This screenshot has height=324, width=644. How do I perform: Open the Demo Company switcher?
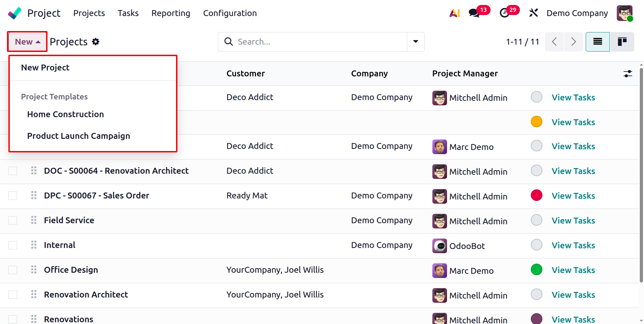(x=577, y=13)
